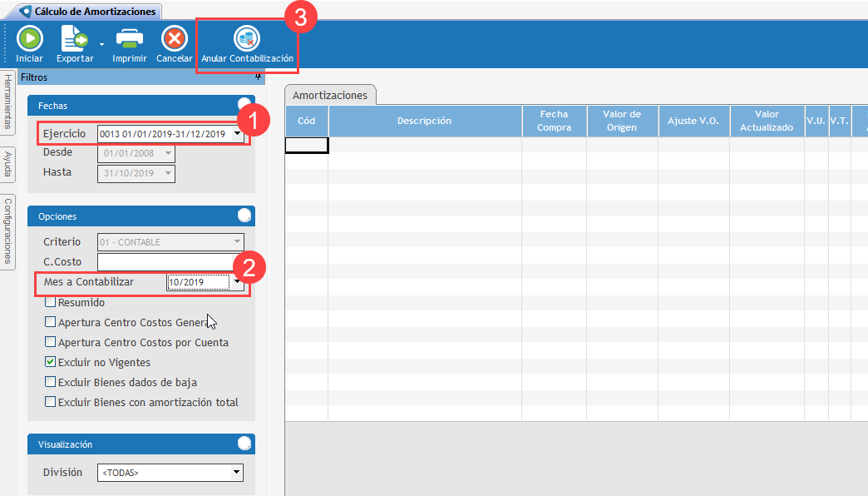Click the Imprimir printer icon

129,38
